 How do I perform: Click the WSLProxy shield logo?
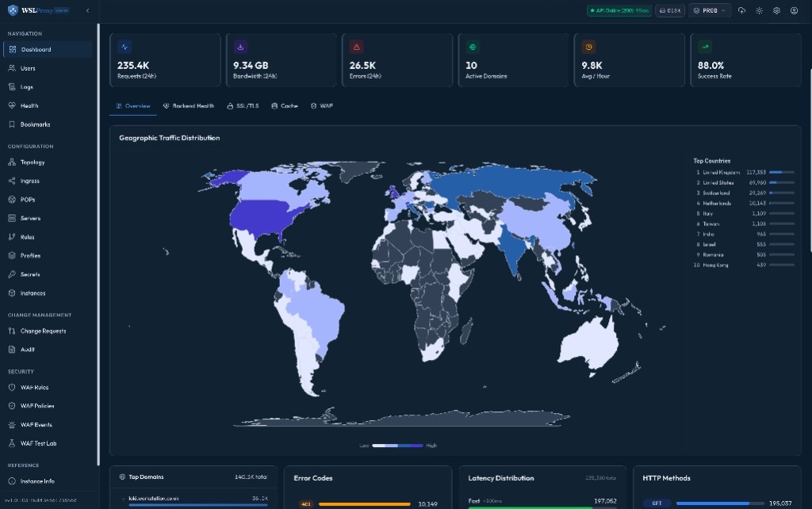tap(13, 10)
